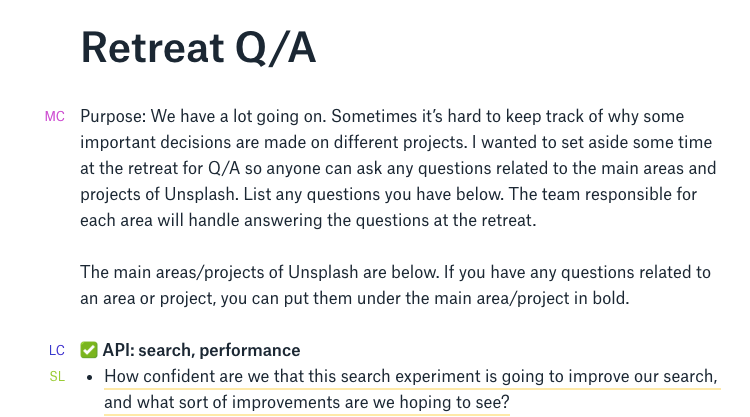
Task: Click the 'Retreat Q/A' document title
Action: 198,48
